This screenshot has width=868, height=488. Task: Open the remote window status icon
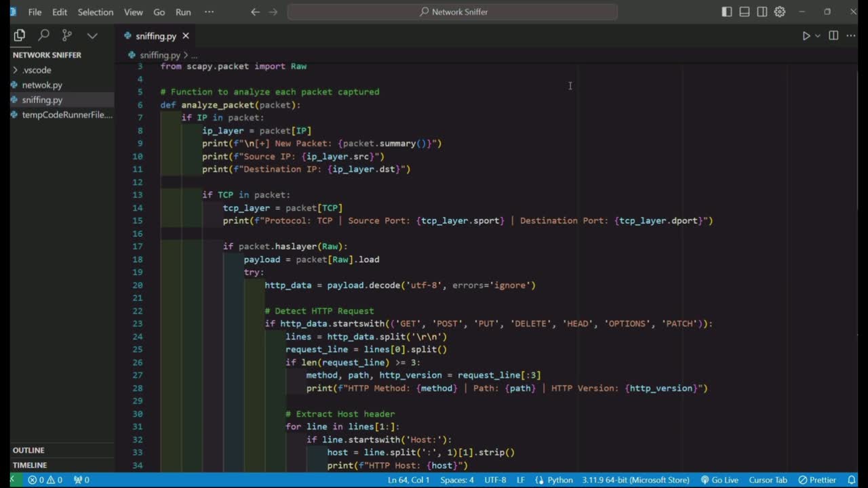(12, 480)
